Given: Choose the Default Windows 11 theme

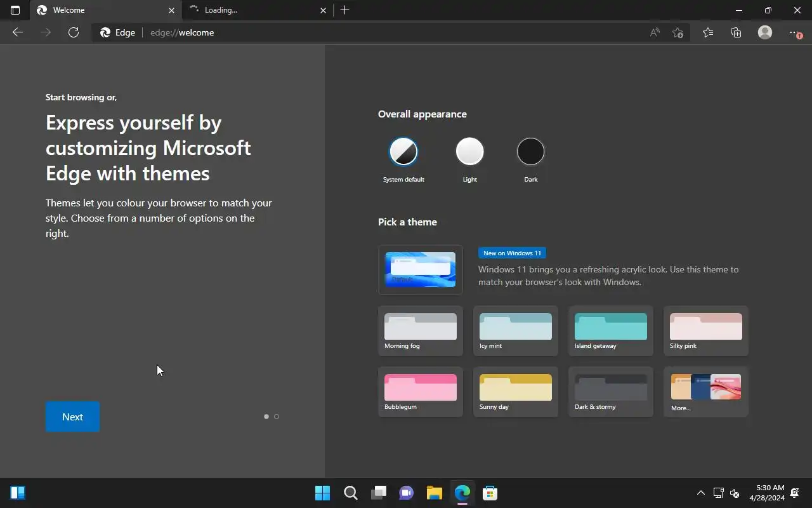Looking at the screenshot, I should click(421, 270).
